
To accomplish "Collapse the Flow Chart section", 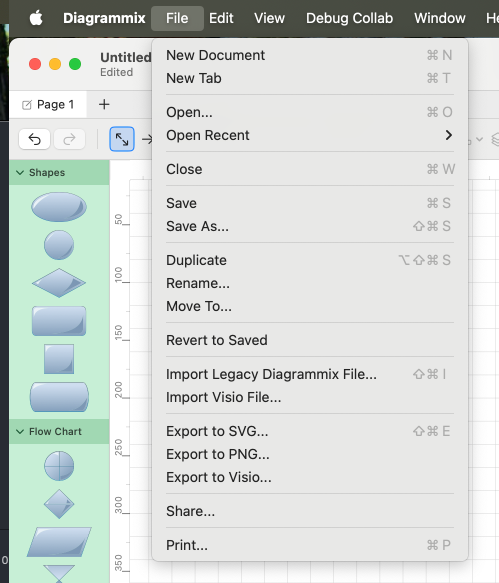I will point(20,431).
